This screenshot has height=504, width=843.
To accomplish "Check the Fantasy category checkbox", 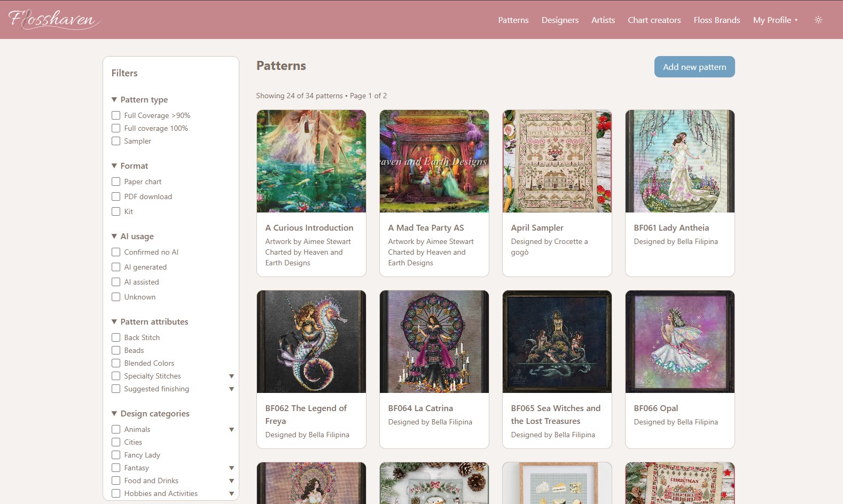I will (x=116, y=468).
